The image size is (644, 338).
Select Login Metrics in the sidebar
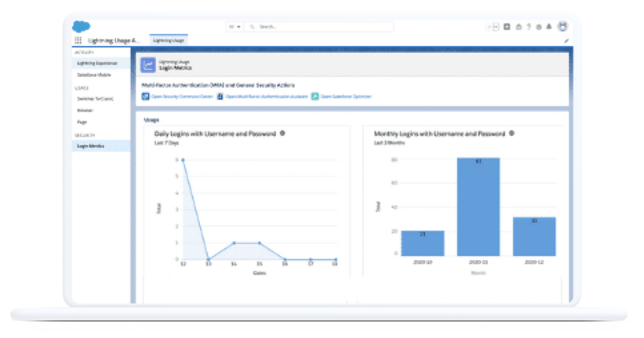pyautogui.click(x=91, y=146)
